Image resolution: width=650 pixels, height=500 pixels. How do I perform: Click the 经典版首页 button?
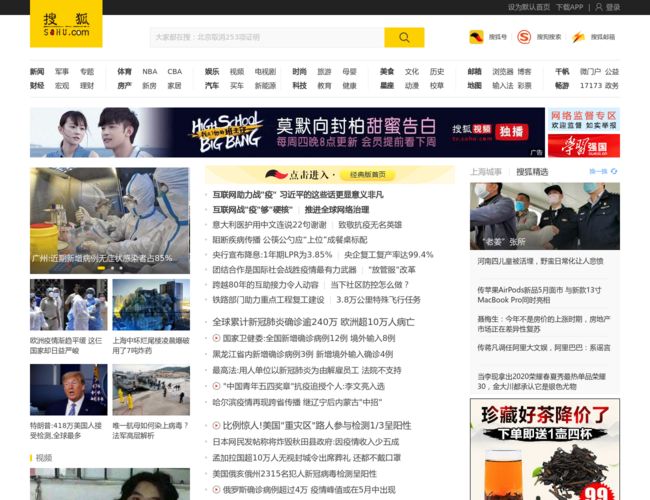tap(367, 174)
